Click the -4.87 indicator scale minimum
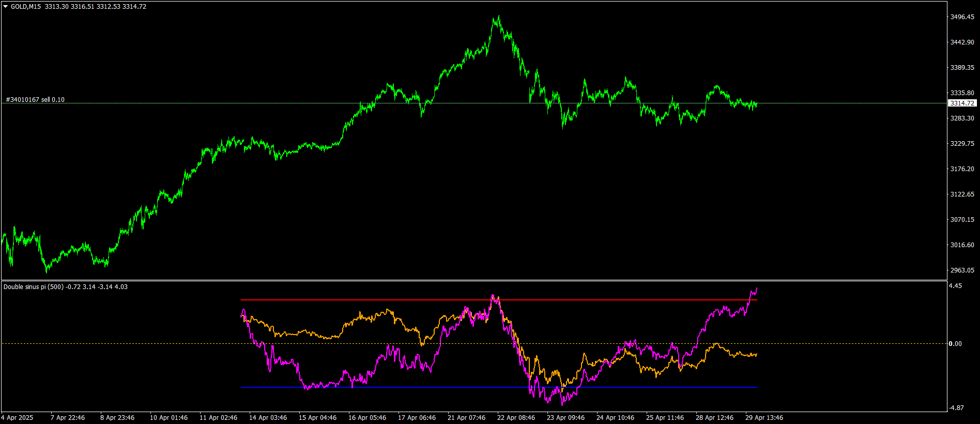Image resolution: width=980 pixels, height=424 pixels. 957,408
